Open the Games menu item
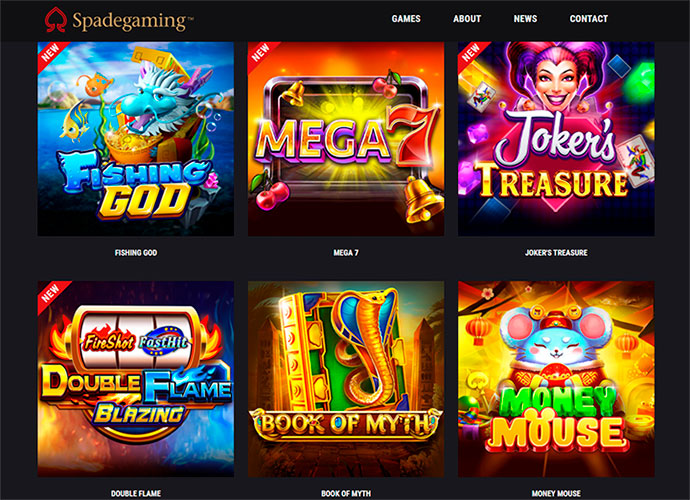Image resolution: width=690 pixels, height=500 pixels. point(406,19)
